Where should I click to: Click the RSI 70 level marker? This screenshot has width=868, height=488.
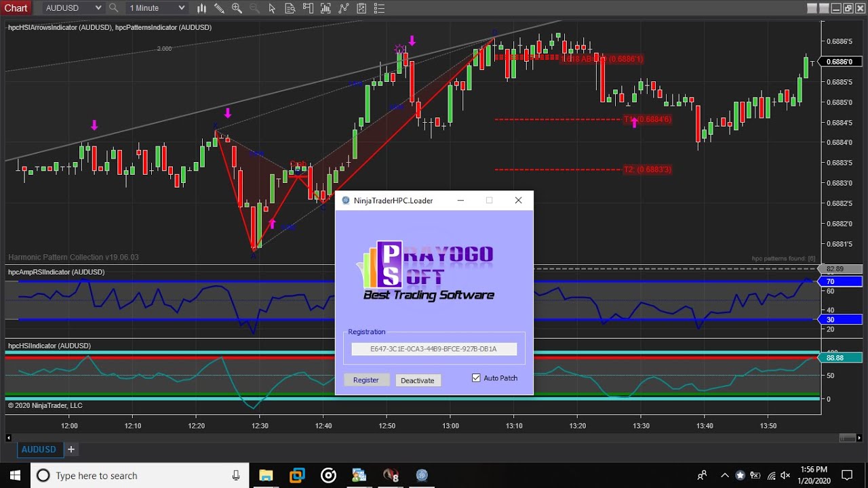[842, 281]
